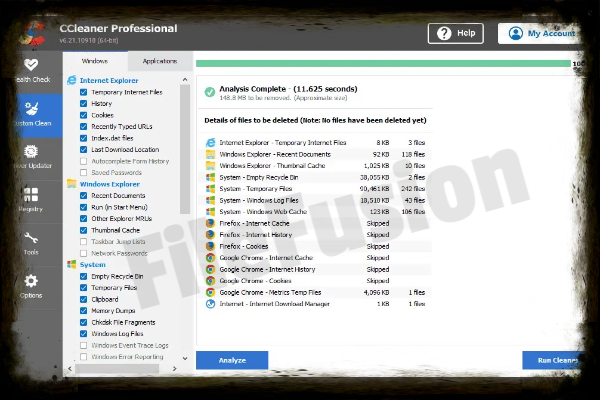Viewport: 600px width, 400px height.
Task: Open the Options gear section
Action: (31, 286)
